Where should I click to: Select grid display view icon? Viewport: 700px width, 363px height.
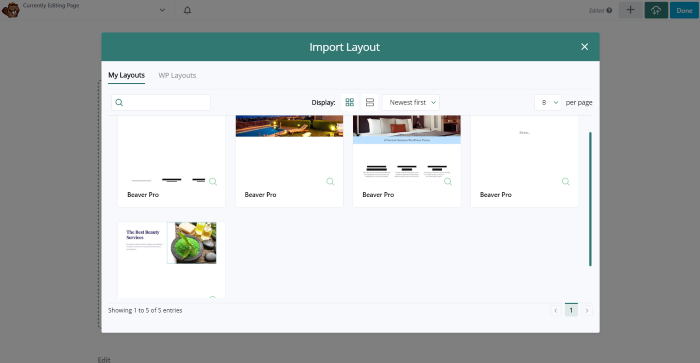tap(350, 103)
